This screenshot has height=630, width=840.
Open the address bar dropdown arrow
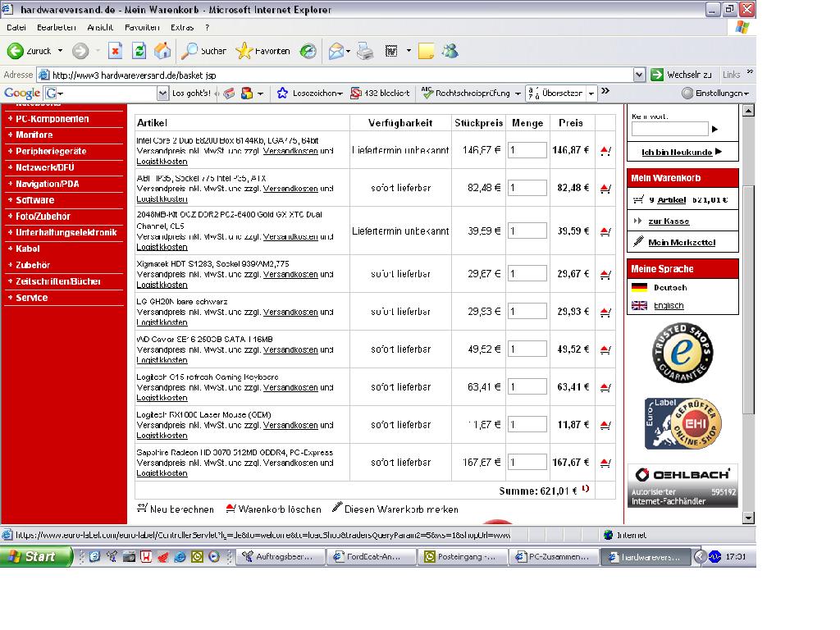[x=638, y=75]
